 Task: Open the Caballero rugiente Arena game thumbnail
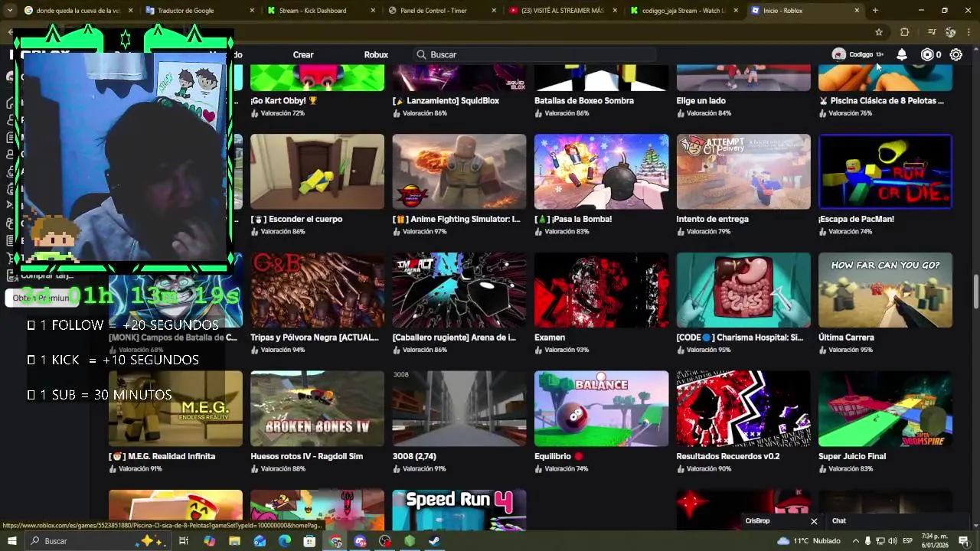click(x=459, y=290)
